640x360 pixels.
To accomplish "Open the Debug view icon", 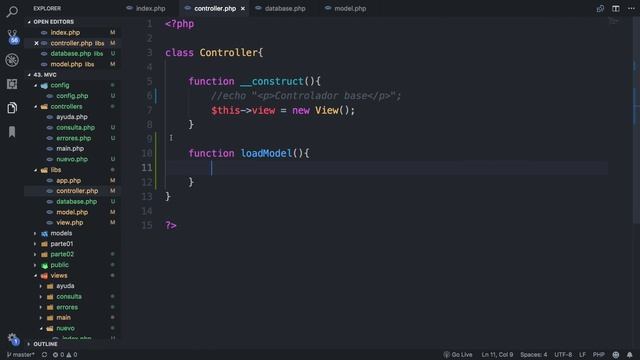I will [x=12, y=60].
